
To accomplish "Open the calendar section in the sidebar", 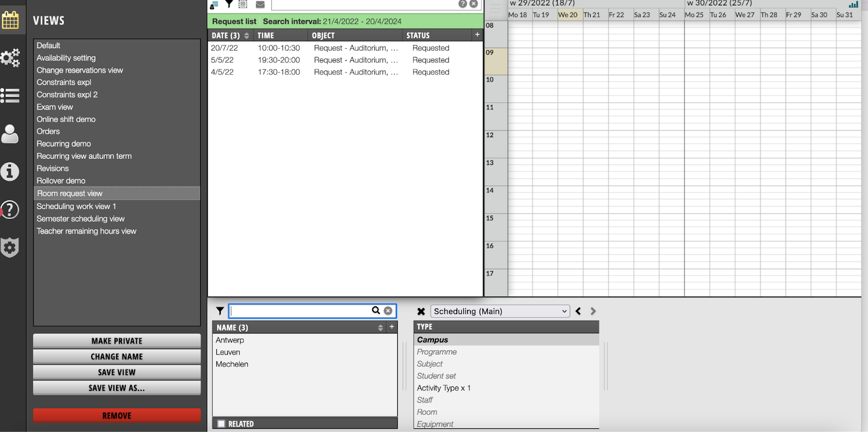I will pos(10,20).
